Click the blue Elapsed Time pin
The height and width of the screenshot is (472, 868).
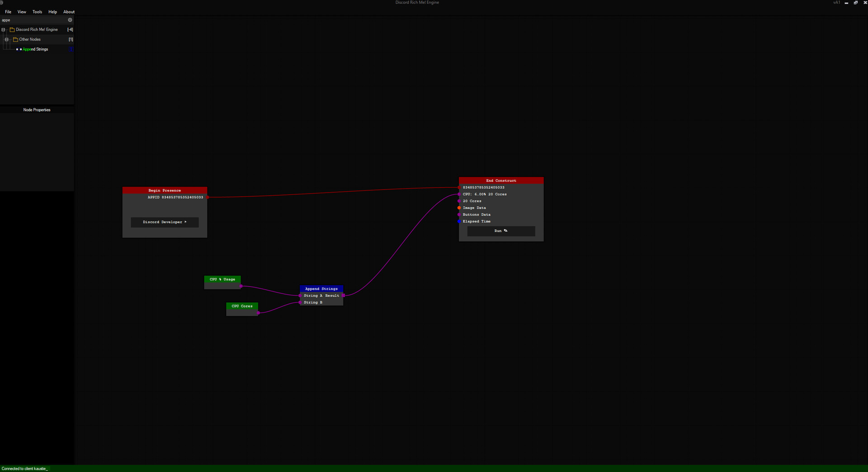(459, 222)
